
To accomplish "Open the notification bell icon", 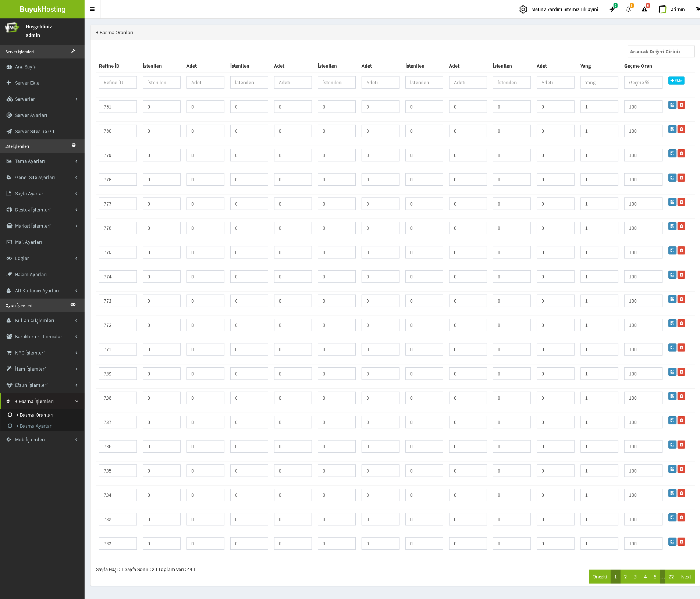I will [628, 9].
